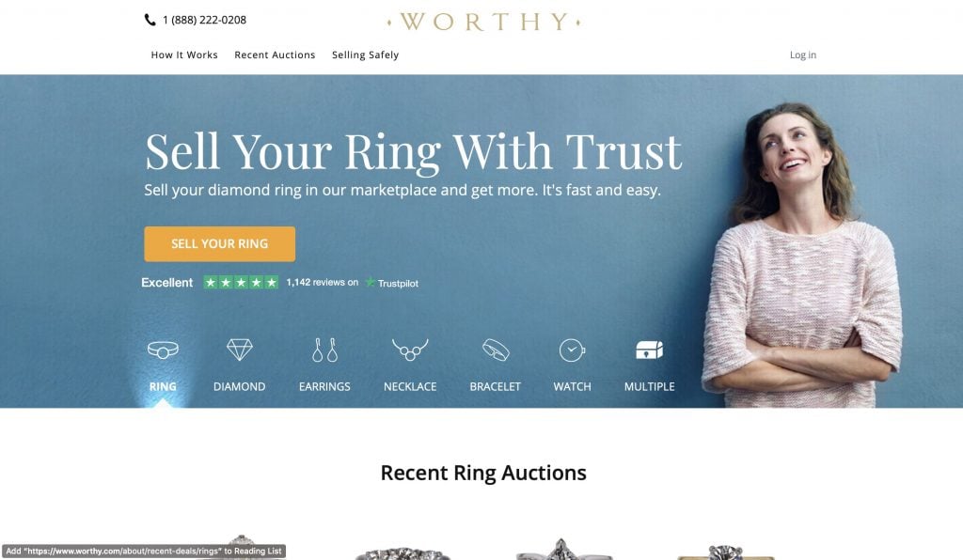Screen dimensions: 963x560
Task: Open the first ring auction thumbnail
Action: 242,547
